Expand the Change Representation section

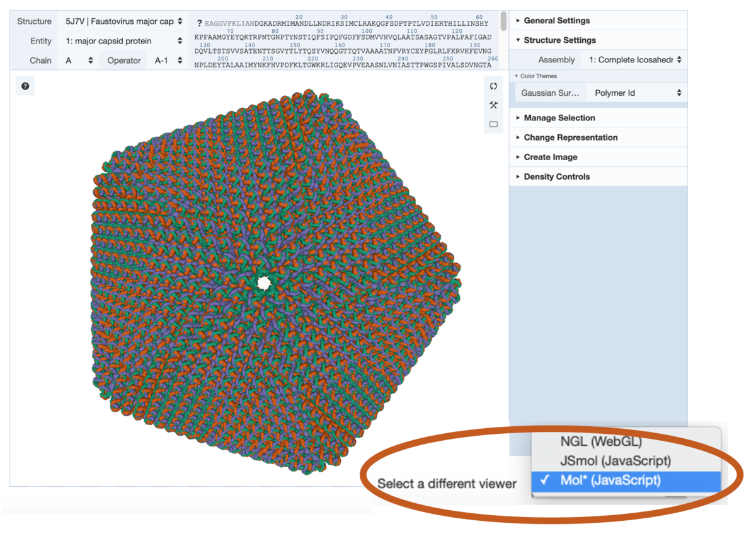pos(570,137)
